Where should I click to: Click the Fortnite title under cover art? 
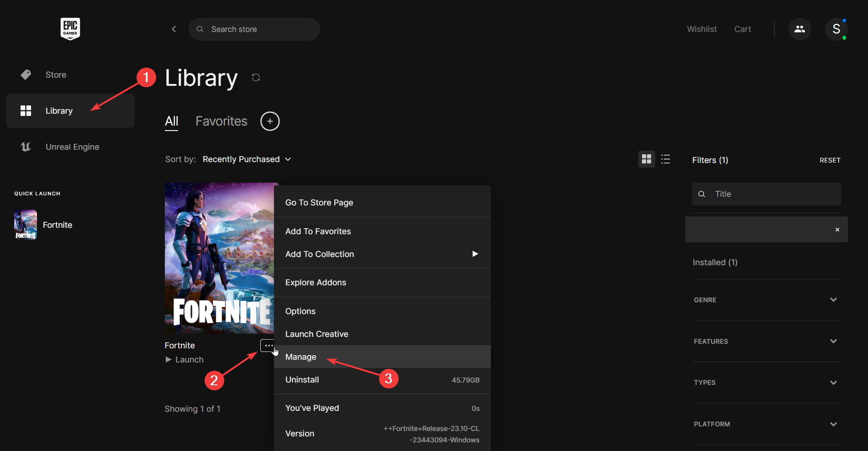coord(180,346)
